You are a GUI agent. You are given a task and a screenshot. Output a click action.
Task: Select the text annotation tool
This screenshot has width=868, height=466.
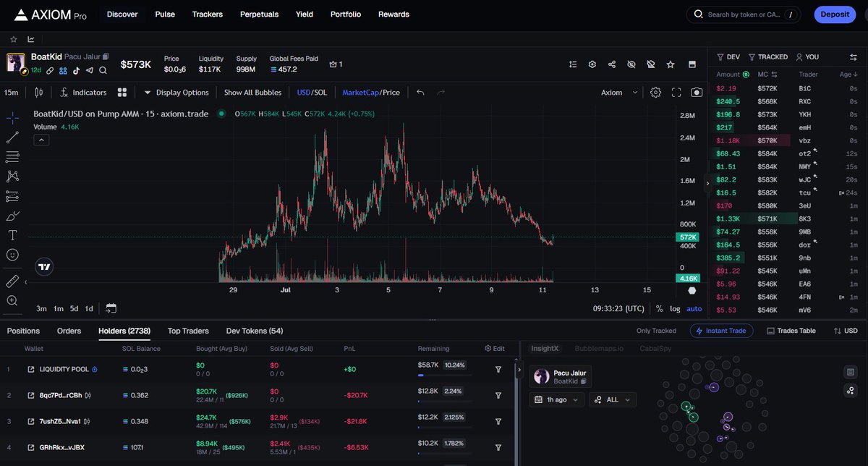tap(12, 235)
